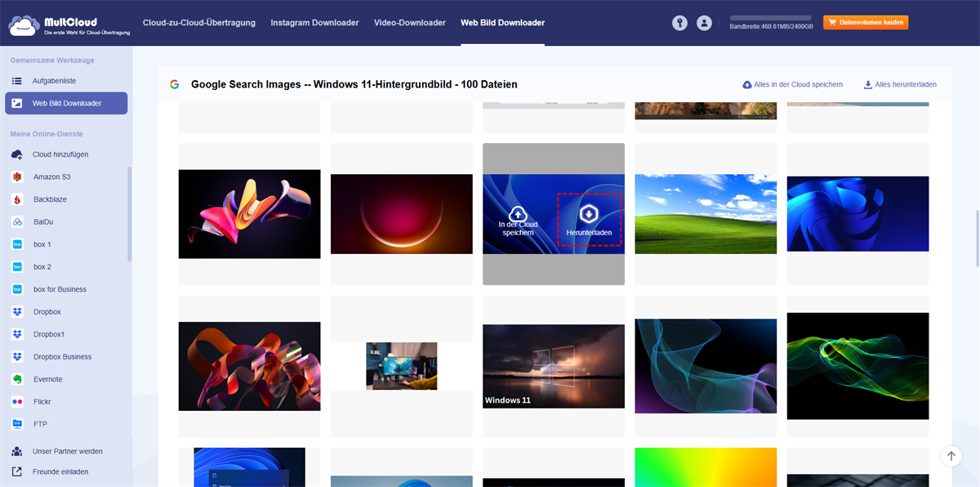
Task: Click In der Cloud speichern on hovered image
Action: 518,229
